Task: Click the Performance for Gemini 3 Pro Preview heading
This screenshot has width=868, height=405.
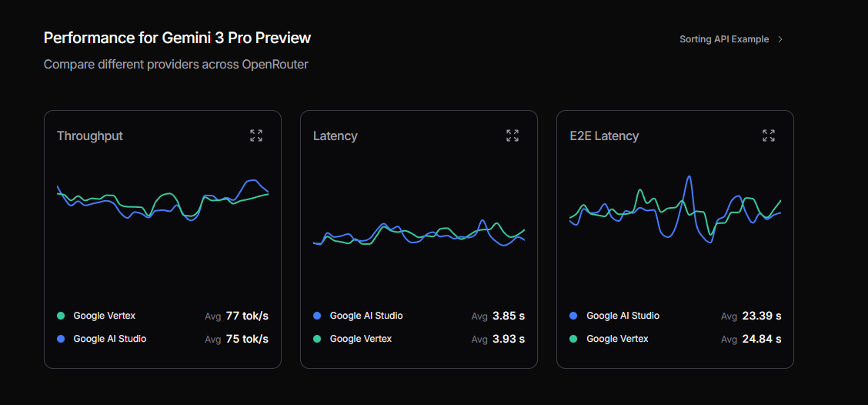Action: tap(177, 38)
